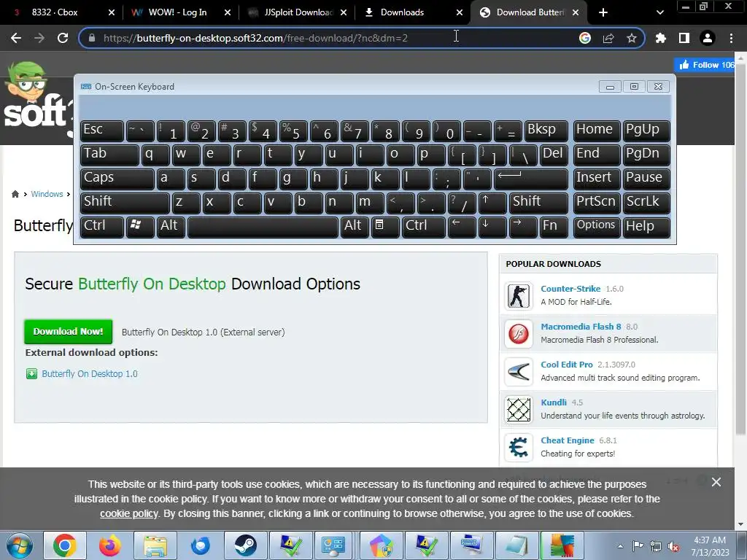Click the Counter-Strike app icon
This screenshot has height=560, width=747.
pyautogui.click(x=519, y=295)
